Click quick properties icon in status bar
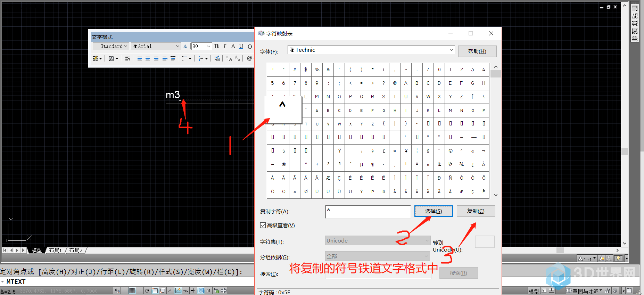The height and width of the screenshot is (295, 644). (x=208, y=291)
